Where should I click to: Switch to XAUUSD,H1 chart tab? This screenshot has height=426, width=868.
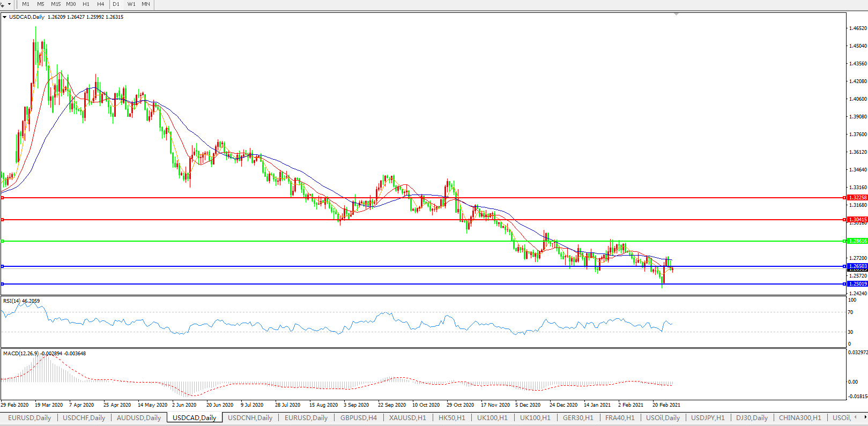pyautogui.click(x=407, y=418)
